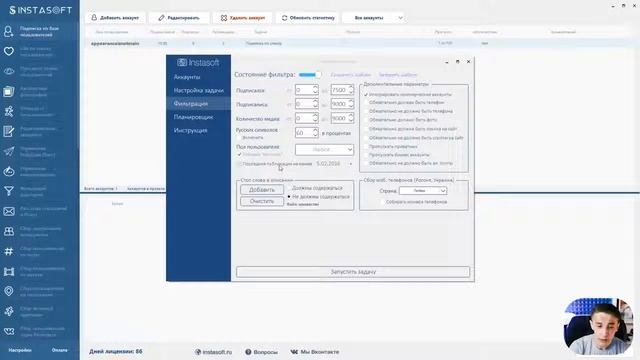Enable 'Обязательно должно быть фото' checkbox

pyautogui.click(x=366, y=120)
